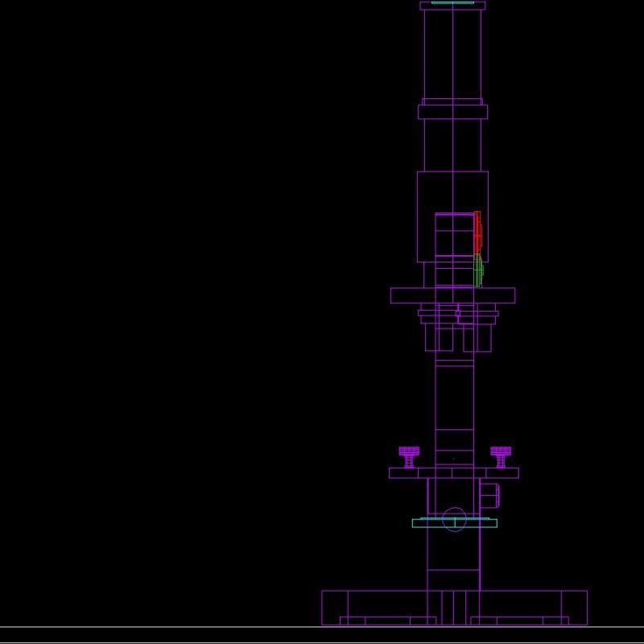Click the circular mirror below the stage
Screen dimensions: 644x644
[x=455, y=519]
